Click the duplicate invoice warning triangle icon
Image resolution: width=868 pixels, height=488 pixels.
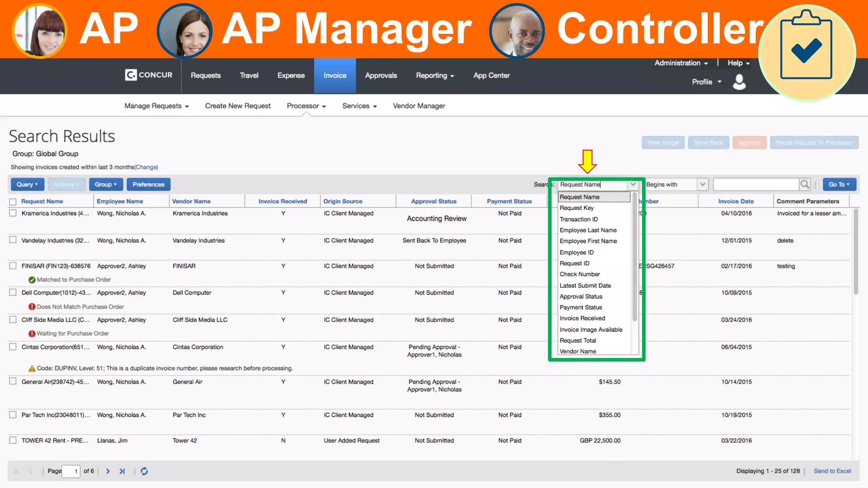tap(32, 368)
